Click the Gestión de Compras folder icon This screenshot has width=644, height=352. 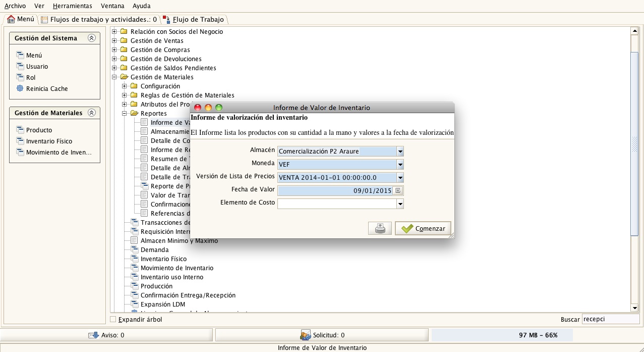click(x=124, y=49)
